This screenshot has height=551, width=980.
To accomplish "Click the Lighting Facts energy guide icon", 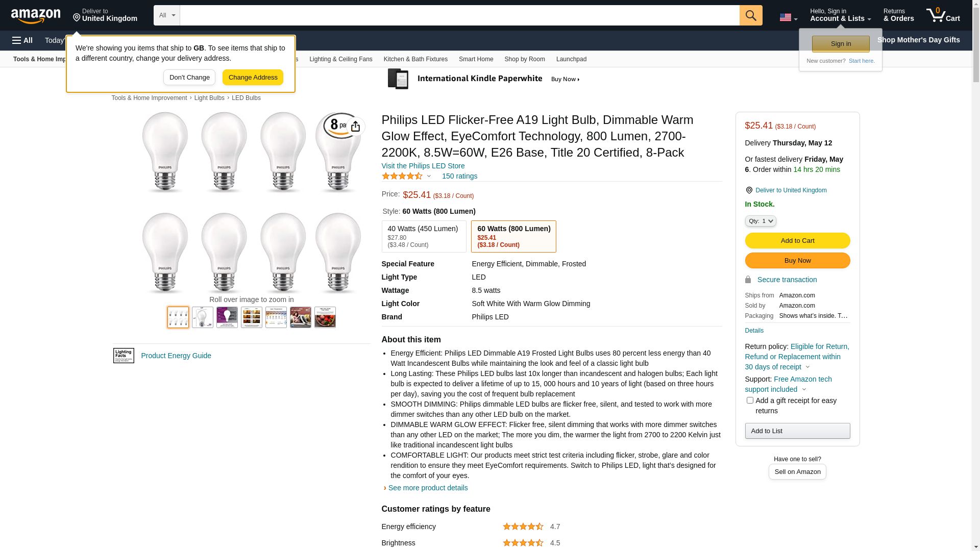I will click(124, 356).
